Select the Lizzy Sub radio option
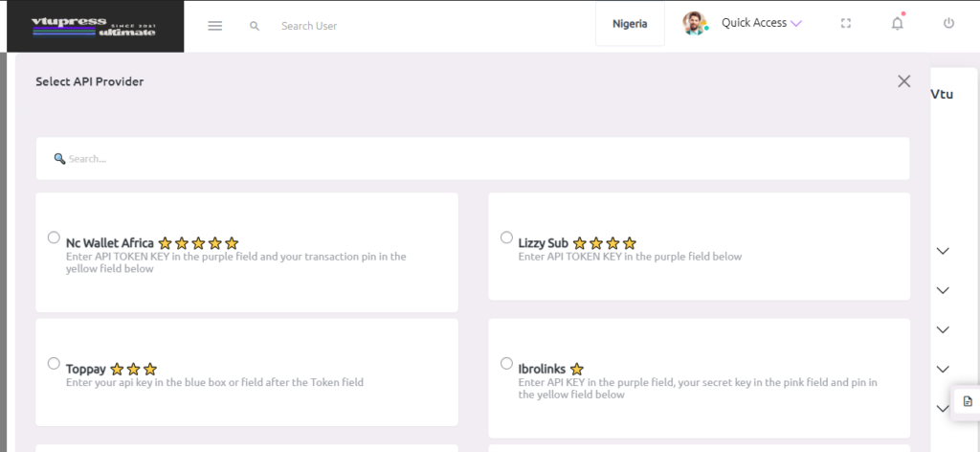 [x=506, y=237]
